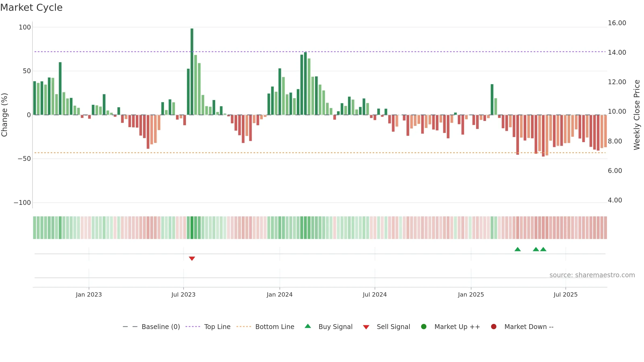Click the green Buy Signal triangle in legend

point(308,326)
